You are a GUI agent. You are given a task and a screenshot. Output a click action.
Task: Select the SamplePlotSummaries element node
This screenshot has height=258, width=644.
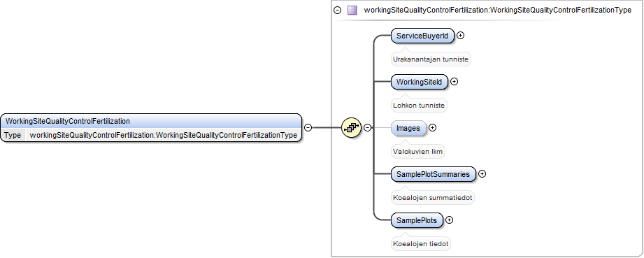[434, 174]
